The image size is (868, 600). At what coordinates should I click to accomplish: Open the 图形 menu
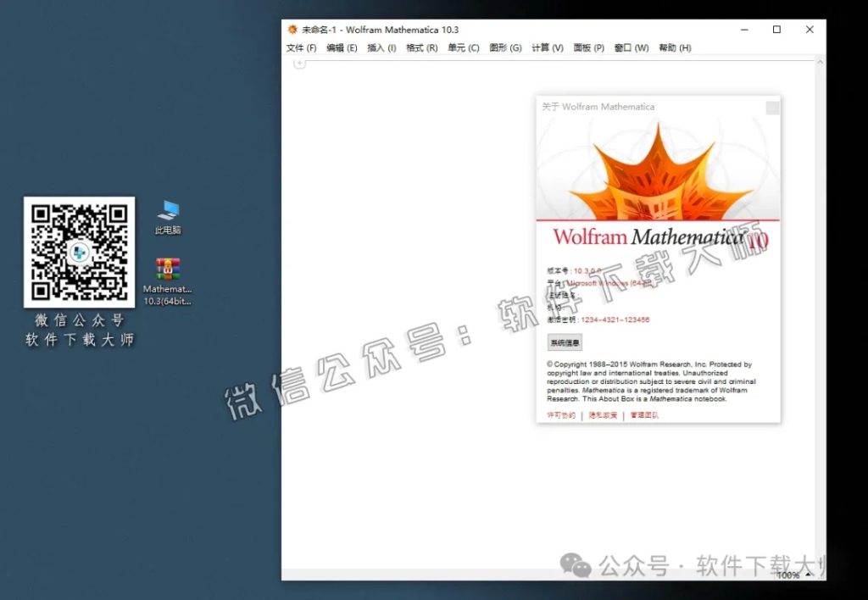(x=506, y=47)
